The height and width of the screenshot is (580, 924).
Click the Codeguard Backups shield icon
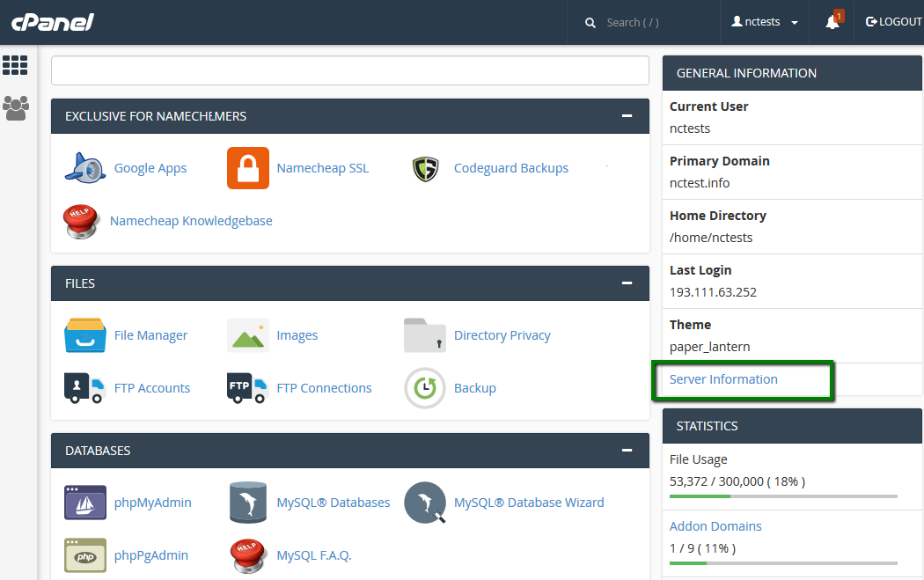point(425,169)
